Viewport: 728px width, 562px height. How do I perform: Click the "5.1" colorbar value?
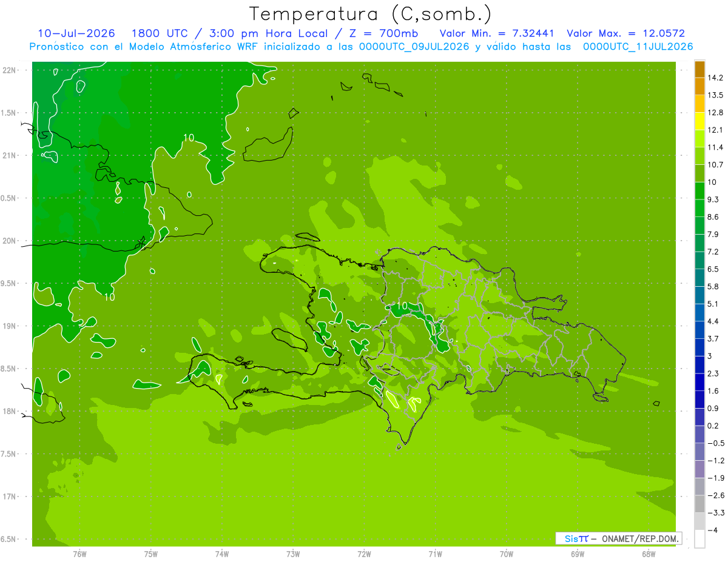click(x=713, y=304)
